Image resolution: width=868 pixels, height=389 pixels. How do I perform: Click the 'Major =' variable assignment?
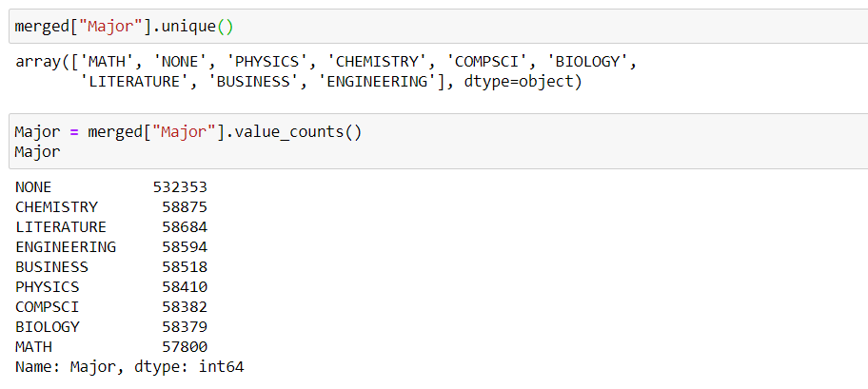[47, 132]
